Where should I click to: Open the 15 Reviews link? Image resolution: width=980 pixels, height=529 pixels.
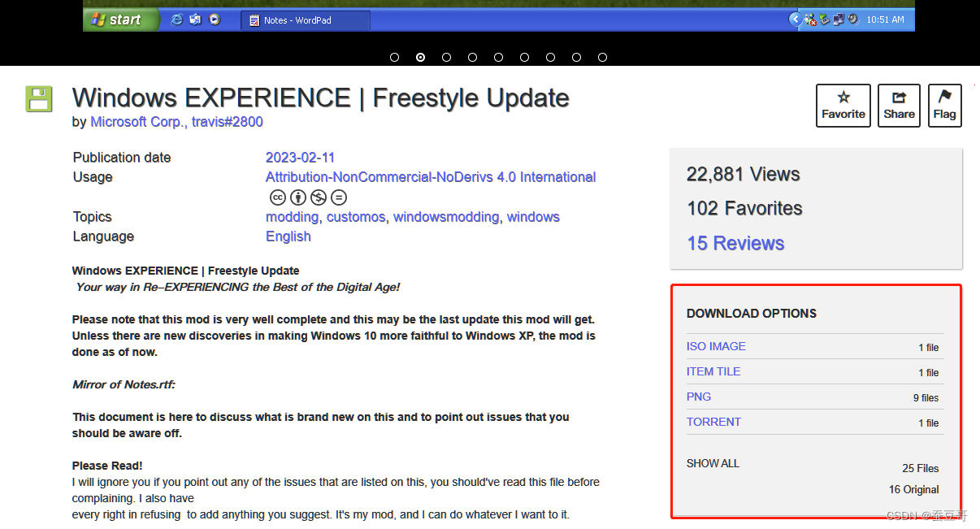[735, 243]
